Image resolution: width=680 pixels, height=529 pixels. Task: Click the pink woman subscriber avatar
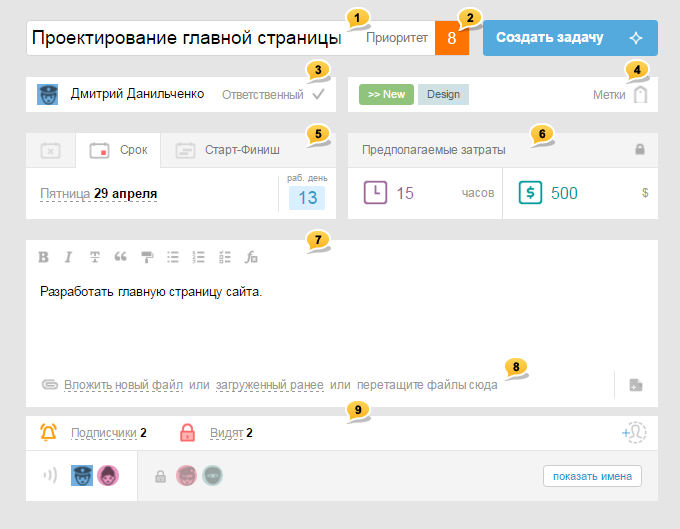(x=108, y=475)
